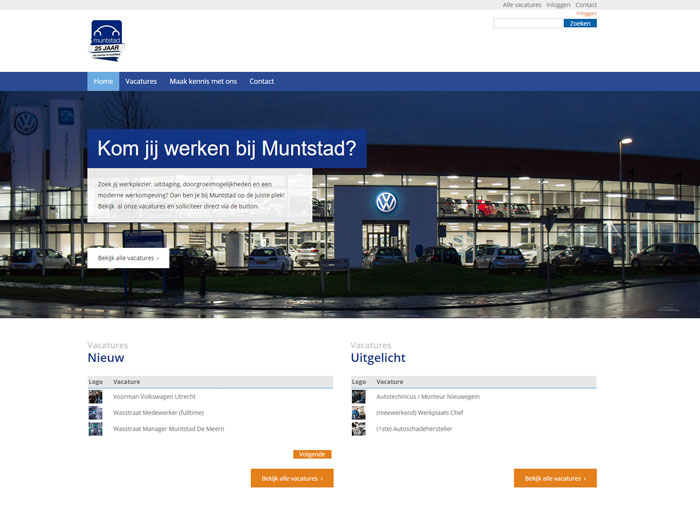
Task: Open Autotechnicus / Monteur Nieuwegein vacancy
Action: 428,396
